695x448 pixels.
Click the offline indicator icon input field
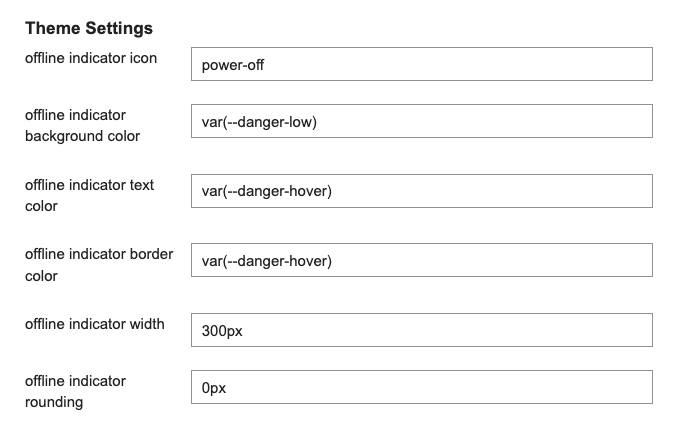tap(422, 64)
